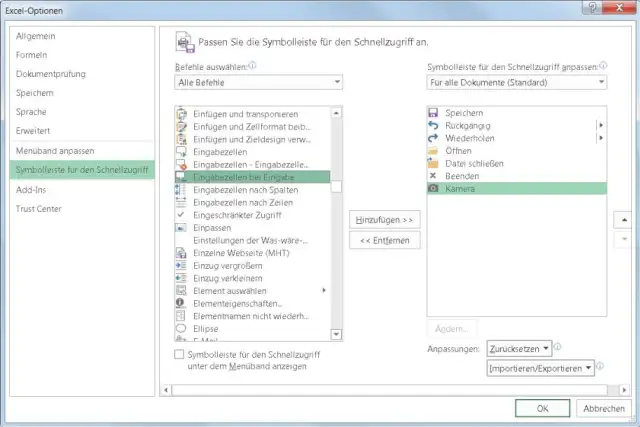Click the Einzug vergrößern icon
Viewport: 640px width, 427px height.
pyautogui.click(x=181, y=266)
